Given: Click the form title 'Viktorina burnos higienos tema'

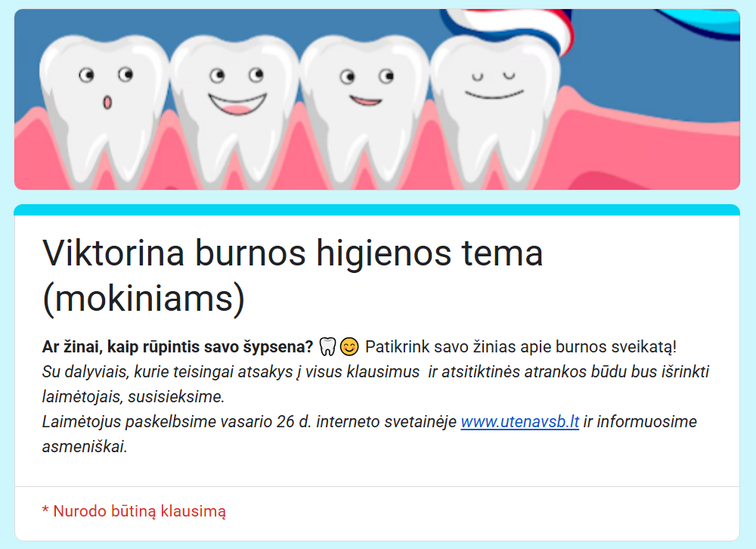Looking at the screenshot, I should pyautogui.click(x=293, y=253).
